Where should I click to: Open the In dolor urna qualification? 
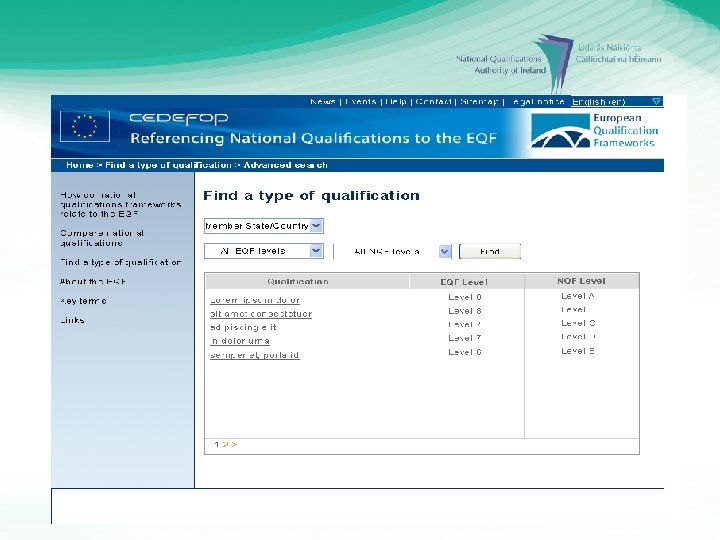(240, 341)
